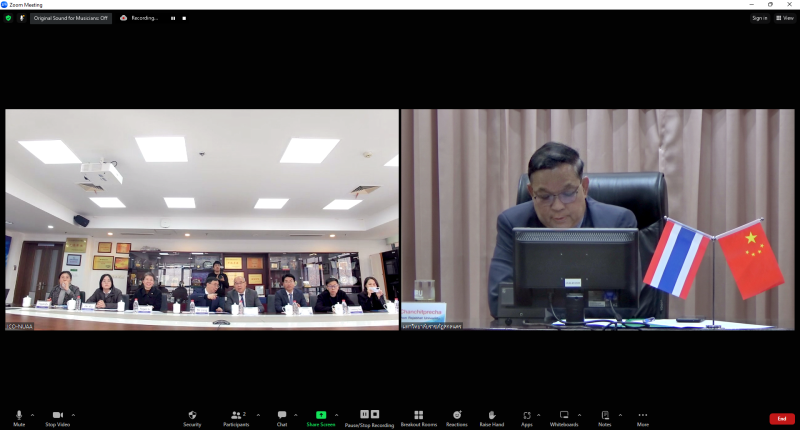Expand the video options arrow beside Stop Video

(x=73, y=414)
